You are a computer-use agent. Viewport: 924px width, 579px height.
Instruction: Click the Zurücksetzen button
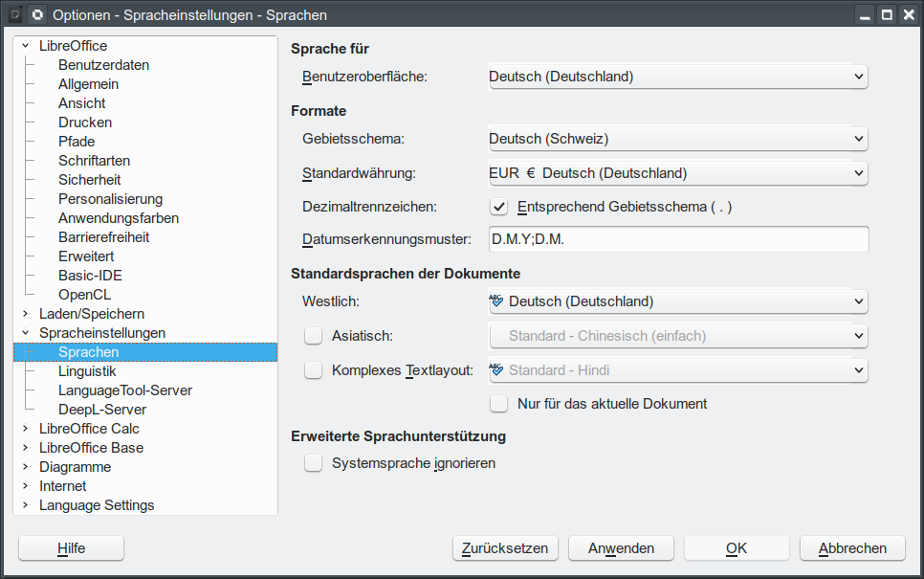(505, 548)
